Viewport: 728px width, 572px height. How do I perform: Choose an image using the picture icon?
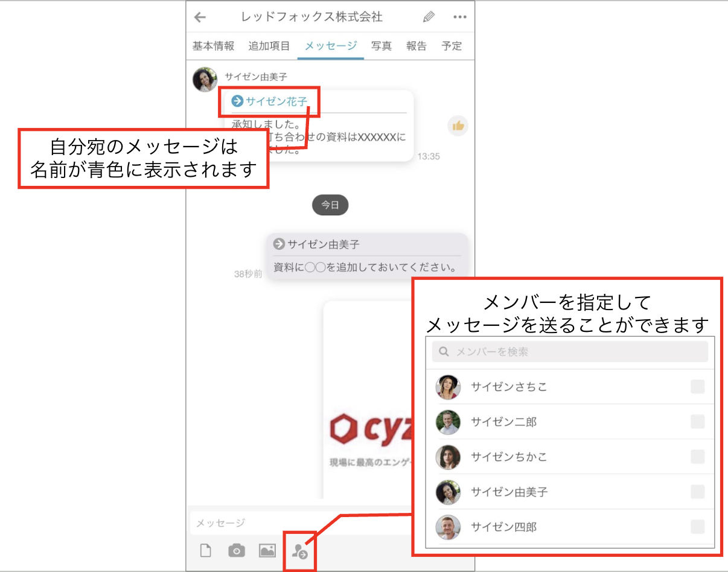coord(267,550)
